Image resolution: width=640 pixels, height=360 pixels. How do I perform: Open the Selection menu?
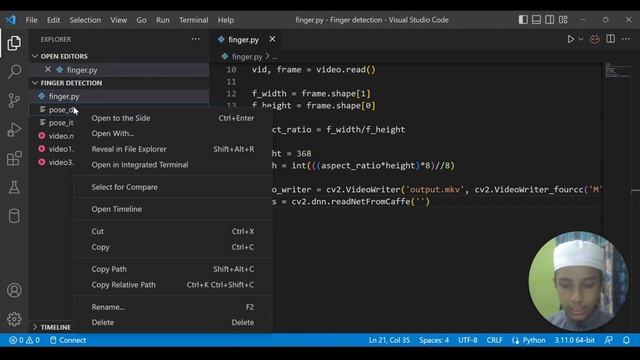(85, 20)
